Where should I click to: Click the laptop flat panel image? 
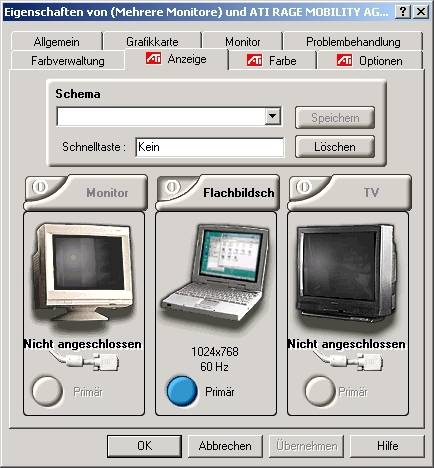215,272
